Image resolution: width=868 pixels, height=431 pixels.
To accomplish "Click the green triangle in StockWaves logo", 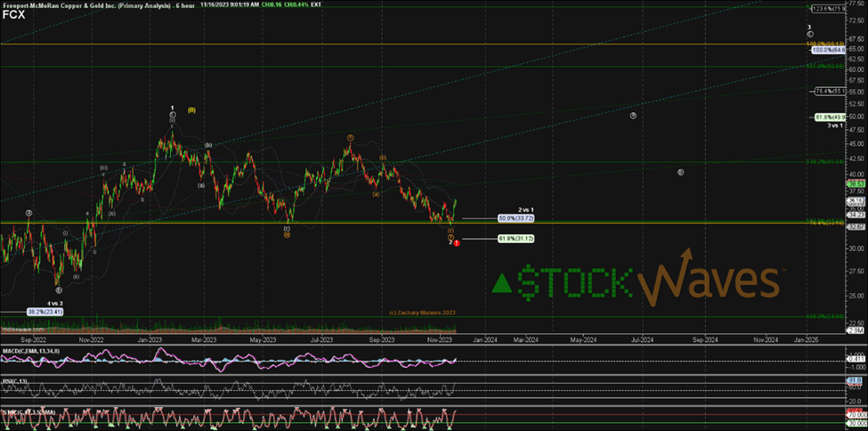I will [503, 282].
